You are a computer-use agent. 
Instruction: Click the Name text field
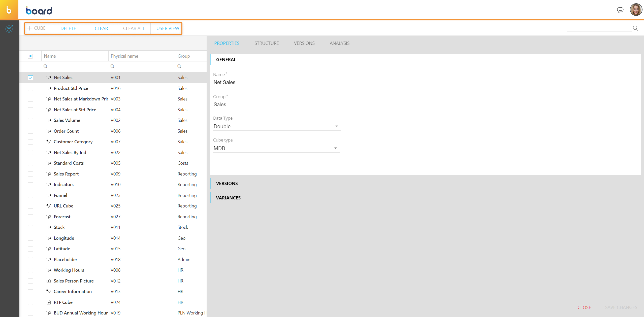[x=276, y=82]
